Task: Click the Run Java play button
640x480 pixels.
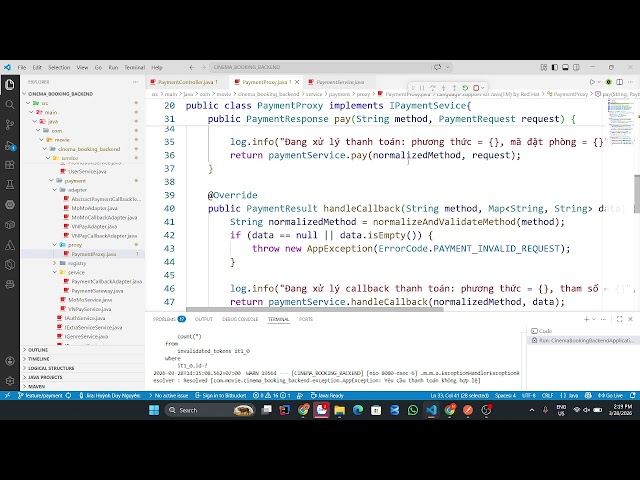Action: click(x=592, y=82)
